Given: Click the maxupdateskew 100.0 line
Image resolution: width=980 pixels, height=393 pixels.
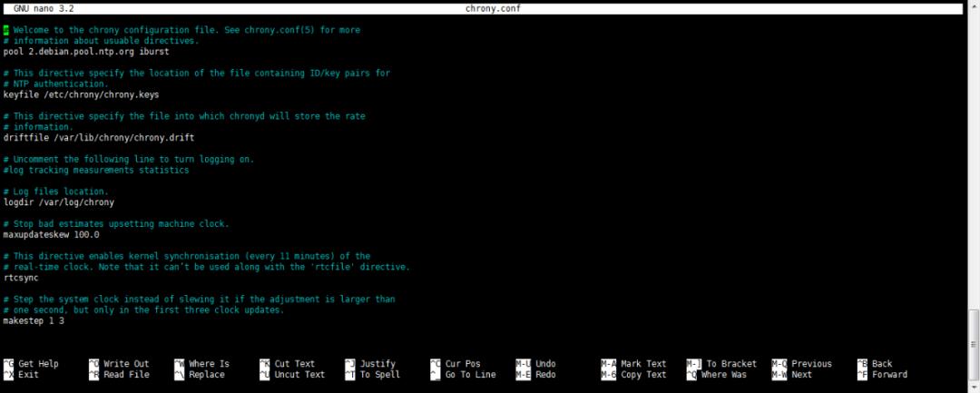Looking at the screenshot, I should (x=51, y=235).
